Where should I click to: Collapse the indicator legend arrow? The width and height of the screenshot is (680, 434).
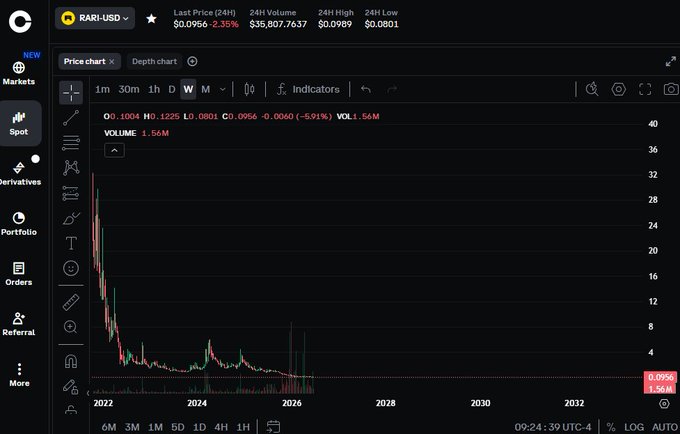tap(114, 150)
